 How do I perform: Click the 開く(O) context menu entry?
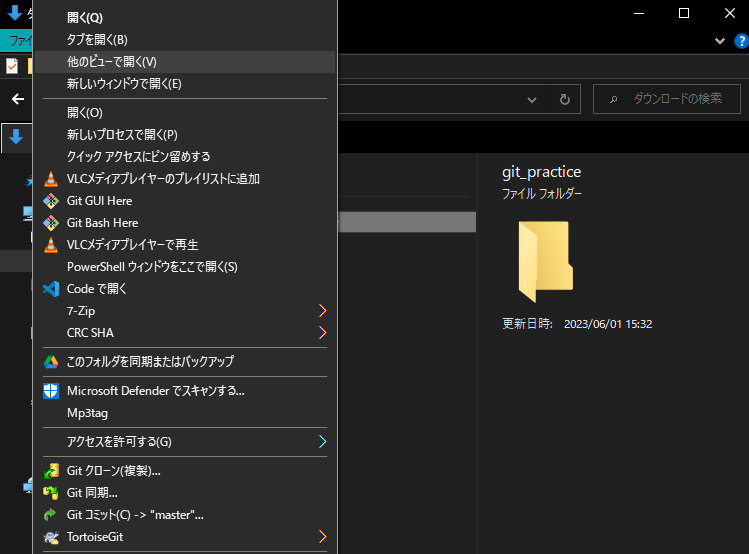point(185,113)
